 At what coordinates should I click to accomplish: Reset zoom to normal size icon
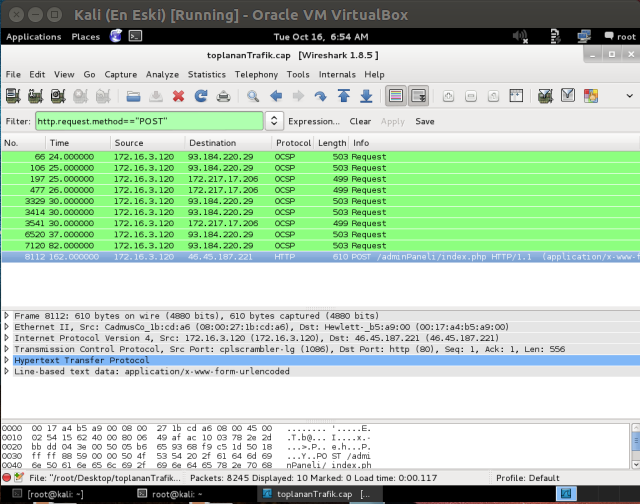point(493,96)
